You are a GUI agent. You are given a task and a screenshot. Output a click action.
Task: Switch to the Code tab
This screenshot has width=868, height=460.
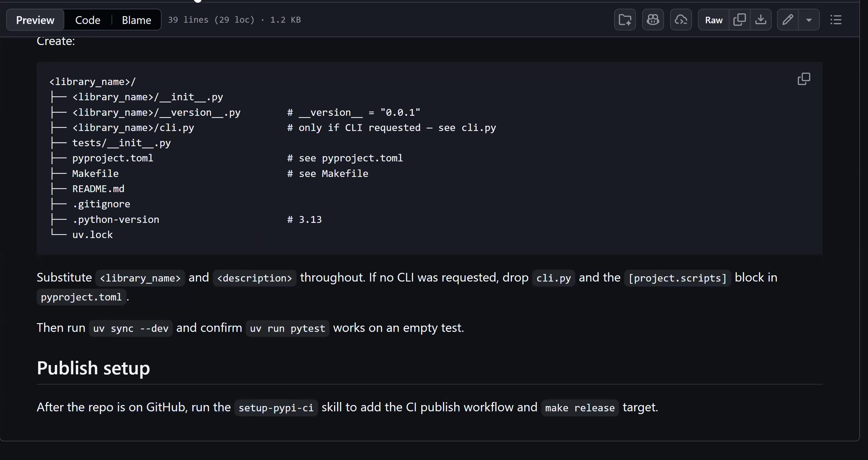click(88, 20)
